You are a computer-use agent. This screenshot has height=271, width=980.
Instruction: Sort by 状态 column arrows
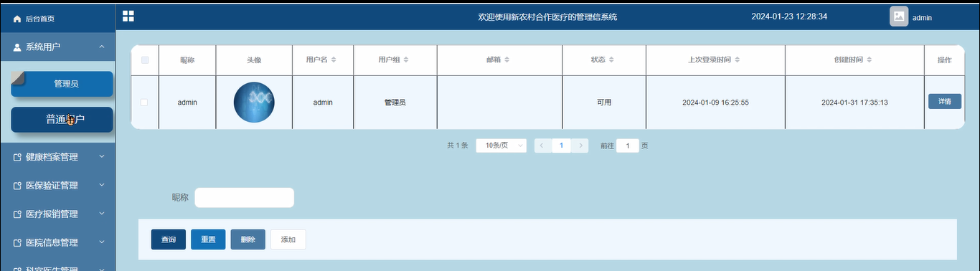point(612,60)
